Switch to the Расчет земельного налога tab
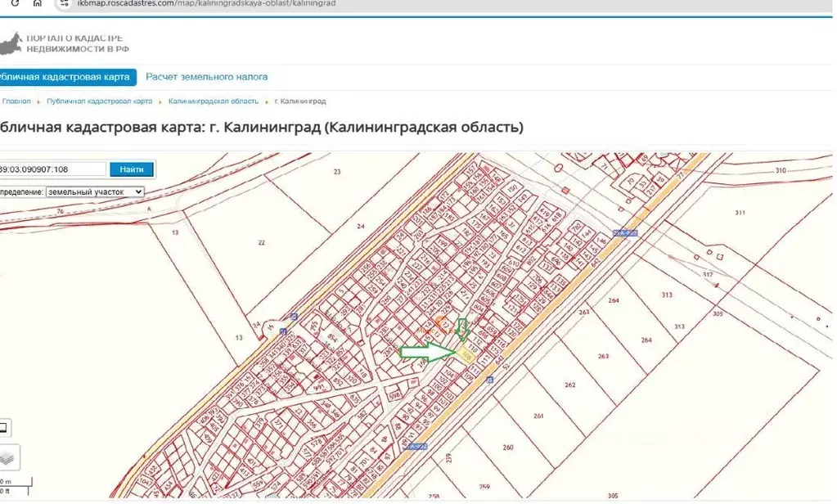 pyautogui.click(x=205, y=76)
